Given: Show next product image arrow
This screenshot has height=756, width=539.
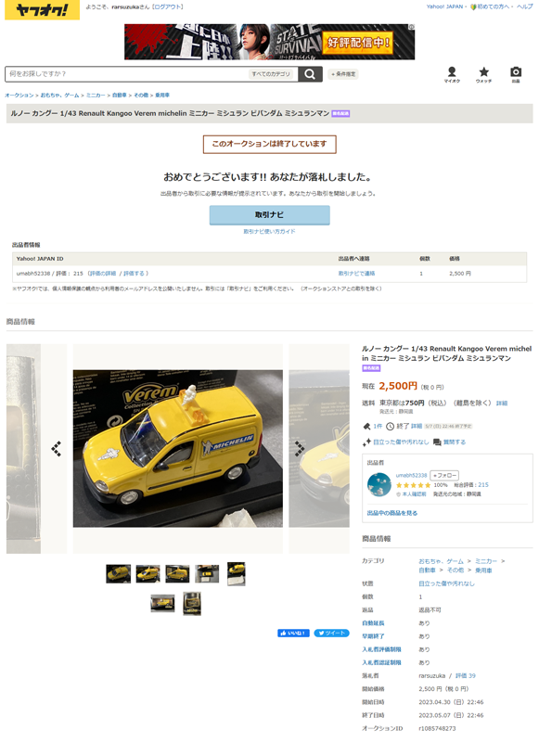Looking at the screenshot, I should 300,448.
